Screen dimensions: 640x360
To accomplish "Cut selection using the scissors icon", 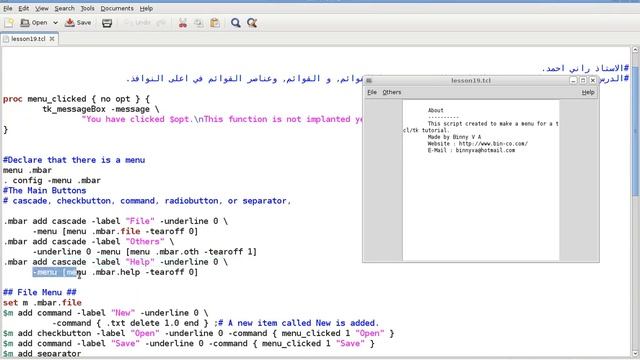I will click(x=182, y=23).
